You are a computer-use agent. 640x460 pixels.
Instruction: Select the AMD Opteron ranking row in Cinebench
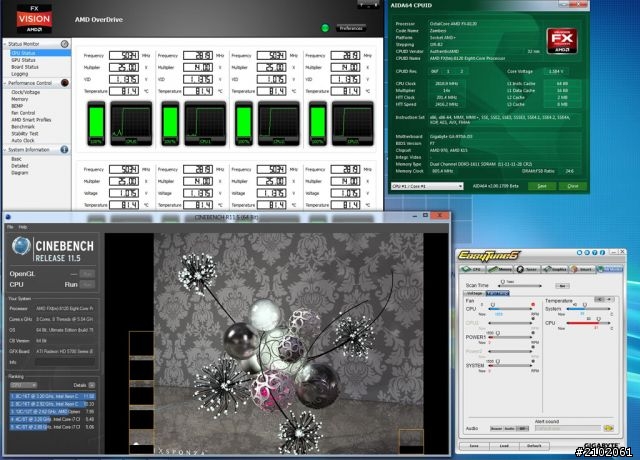52,411
